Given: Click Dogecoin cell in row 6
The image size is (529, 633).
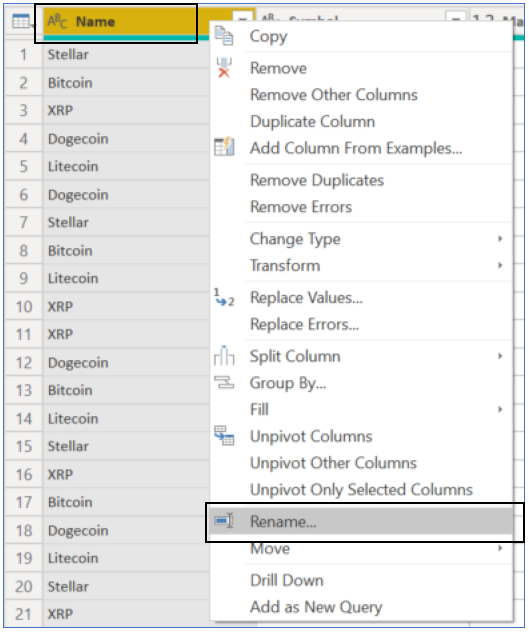Looking at the screenshot, I should [x=126, y=195].
